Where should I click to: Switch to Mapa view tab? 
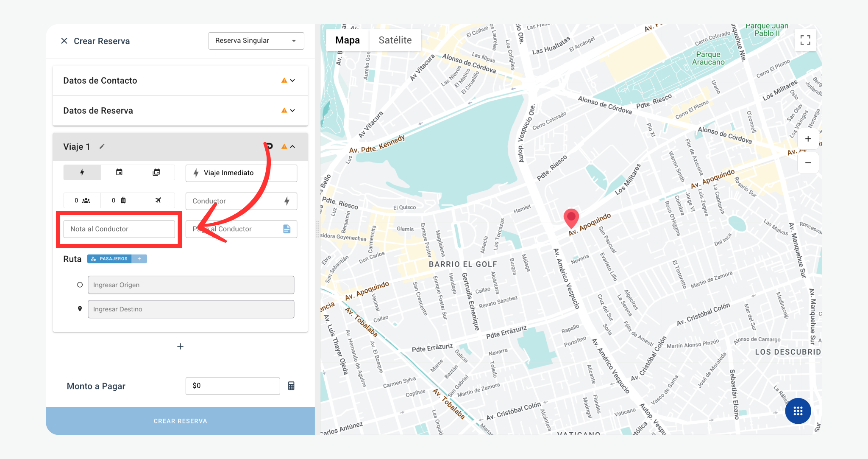pyautogui.click(x=348, y=40)
